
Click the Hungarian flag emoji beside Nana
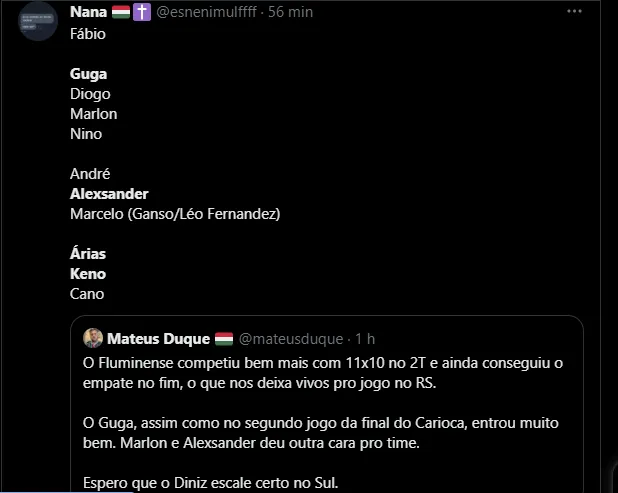point(121,12)
